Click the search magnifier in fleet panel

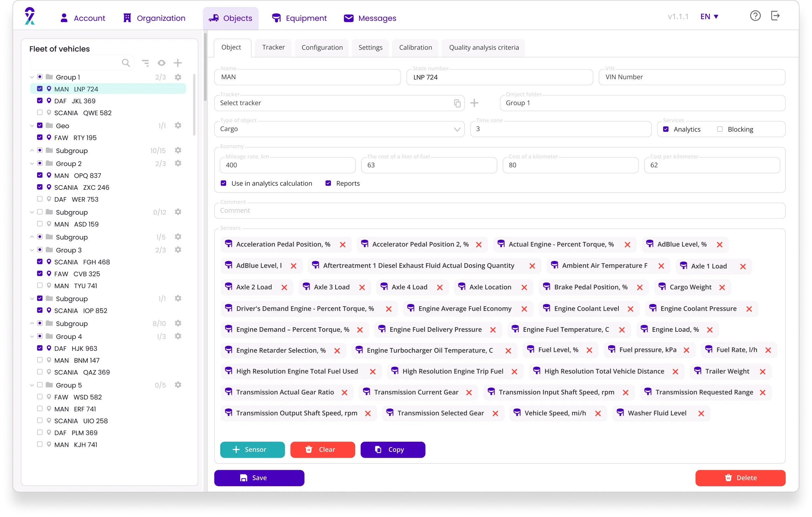[x=126, y=63]
